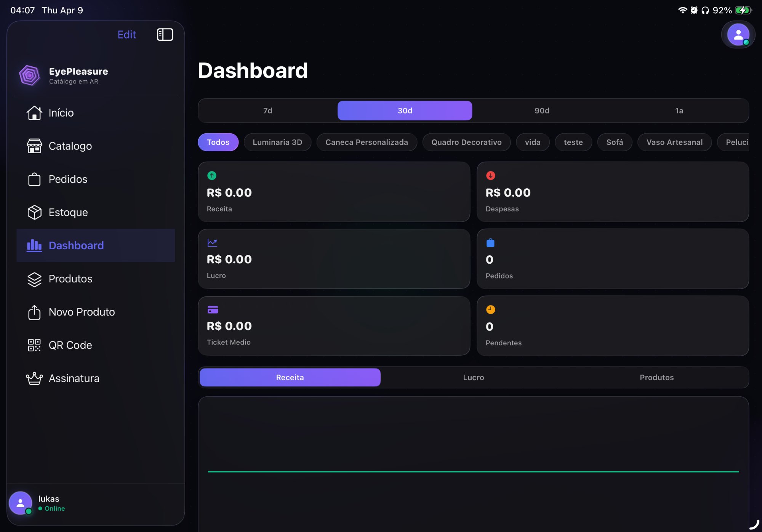Viewport: 762px width, 532px height.
Task: Click the Produtos layers icon
Action: pyautogui.click(x=34, y=279)
